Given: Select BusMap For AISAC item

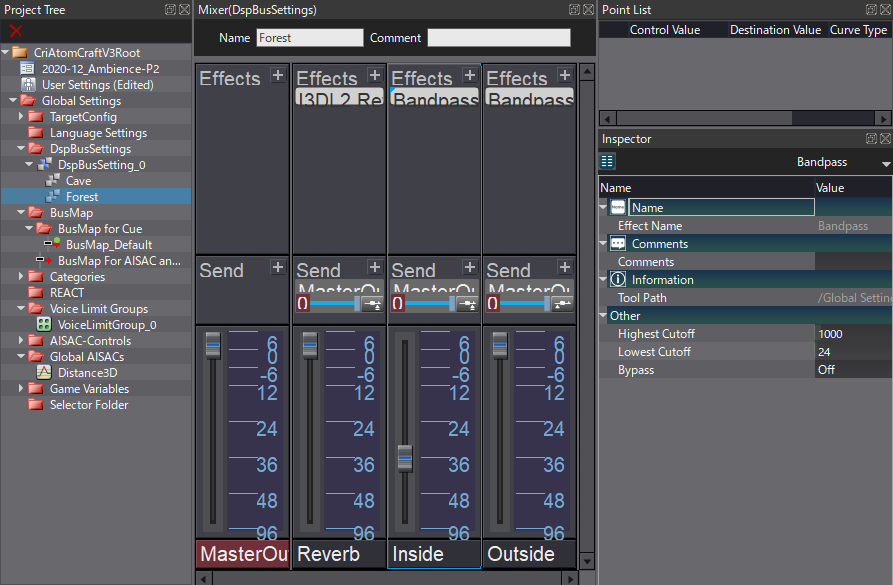Looking at the screenshot, I should (119, 260).
